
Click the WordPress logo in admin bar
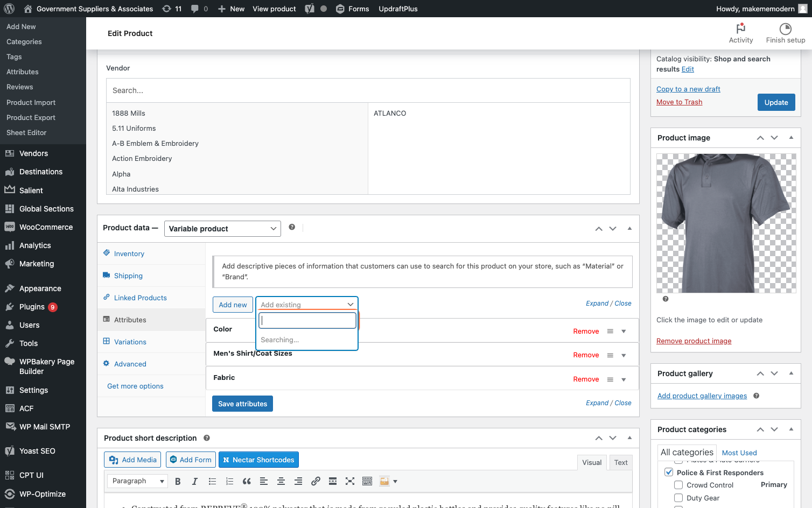coord(9,9)
